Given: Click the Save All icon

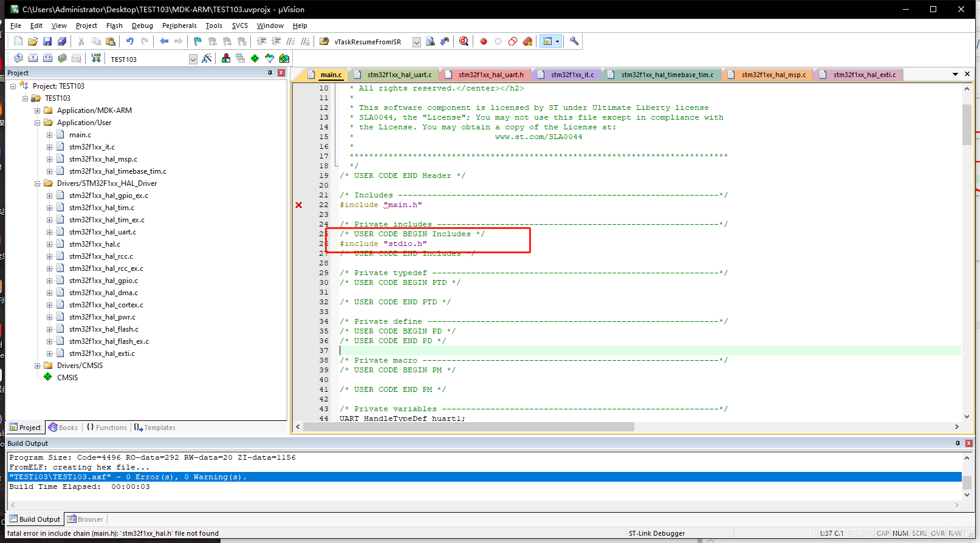Looking at the screenshot, I should pyautogui.click(x=62, y=41).
